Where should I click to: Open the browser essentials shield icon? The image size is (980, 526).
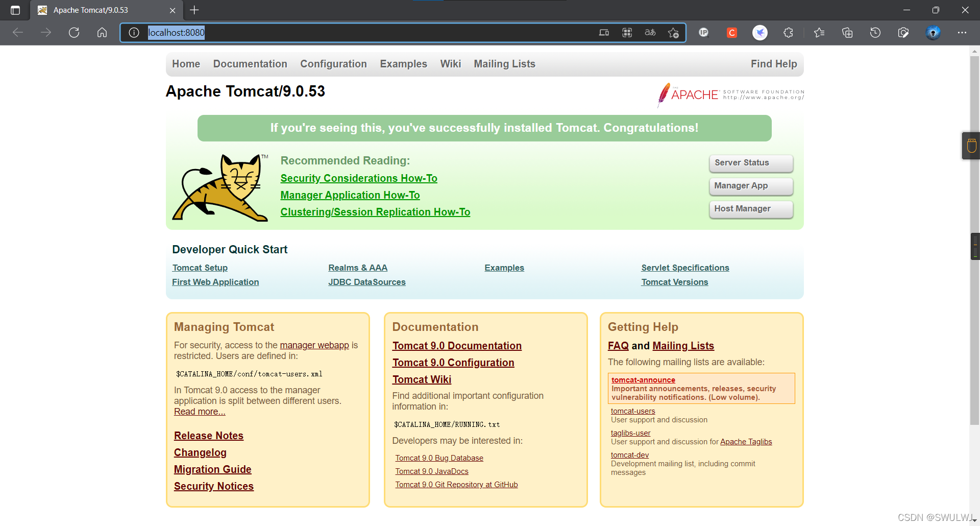click(903, 33)
